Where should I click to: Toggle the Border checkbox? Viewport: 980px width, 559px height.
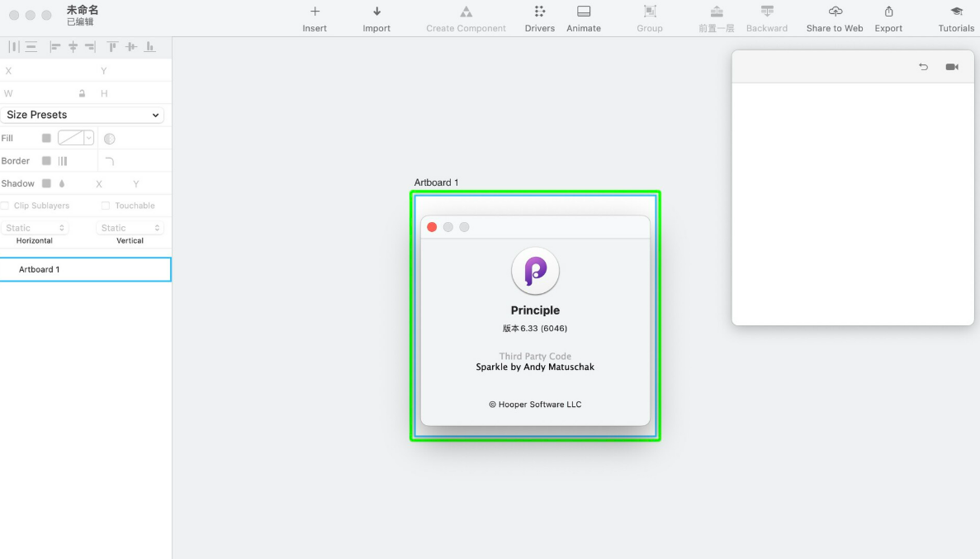pos(46,161)
